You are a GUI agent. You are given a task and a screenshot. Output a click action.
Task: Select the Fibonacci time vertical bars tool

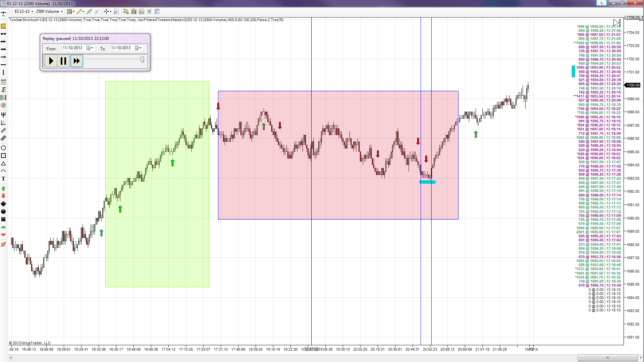point(3,98)
